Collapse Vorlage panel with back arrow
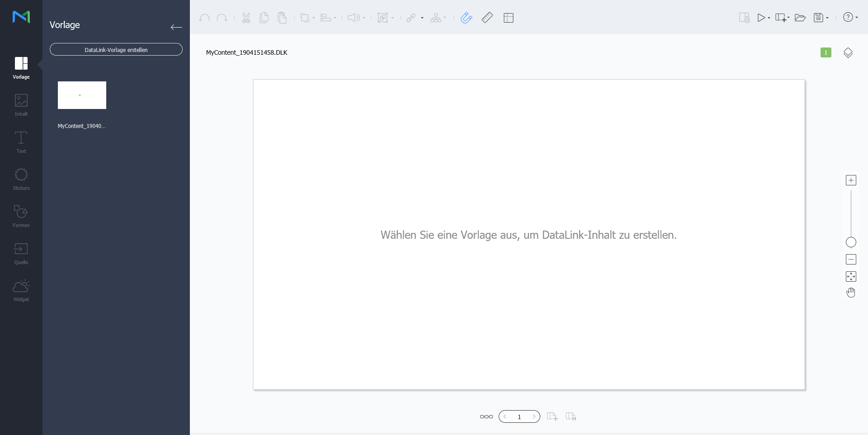Image resolution: width=868 pixels, height=435 pixels. (176, 27)
